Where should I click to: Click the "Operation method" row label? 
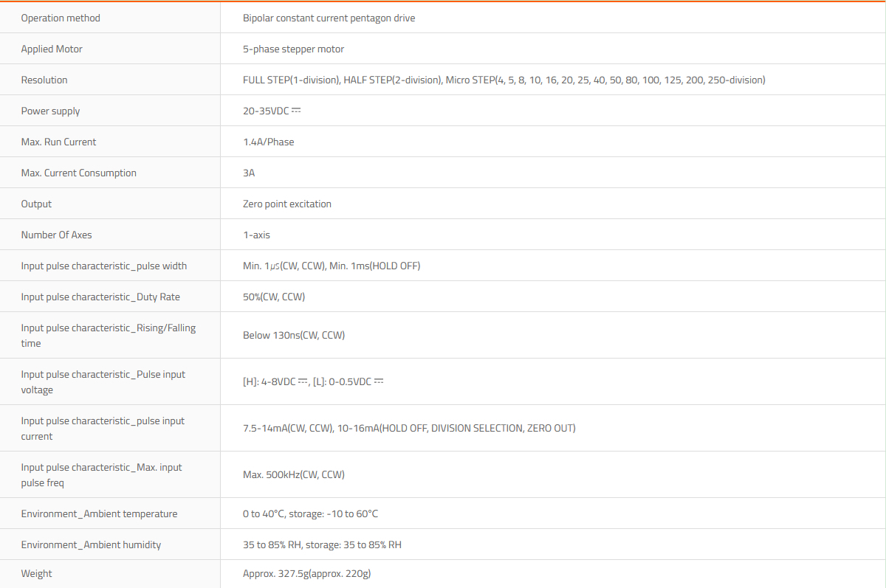[x=61, y=18]
